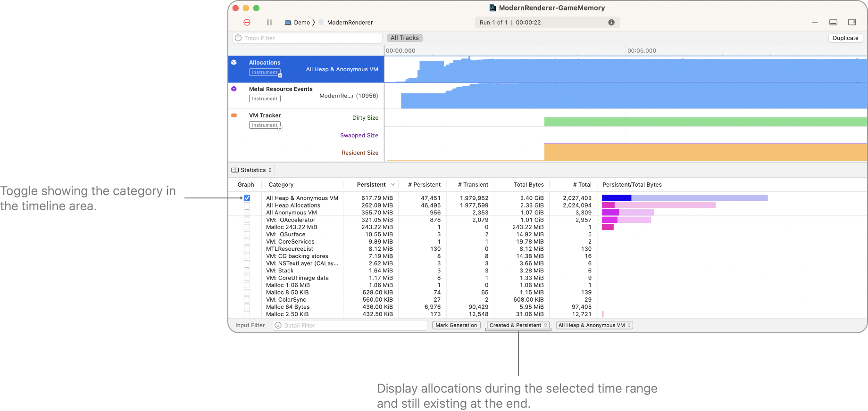Open All Heap & Anonymous VM popup
The height and width of the screenshot is (411, 868).
594,325
